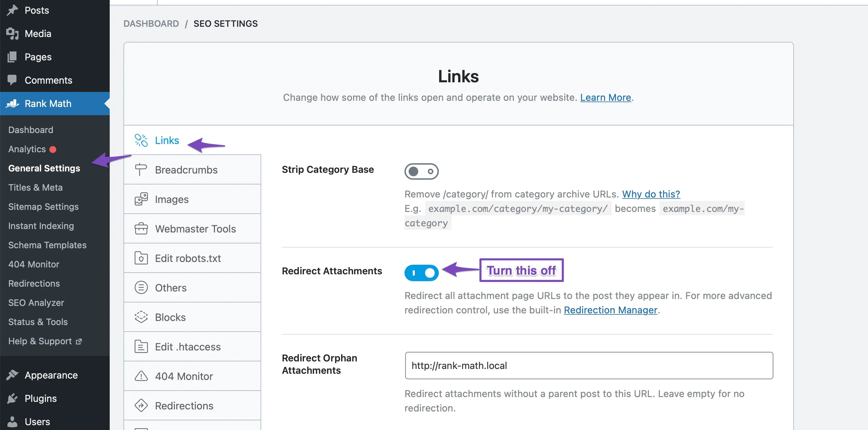Click the Analytics red notification dot
Screen dimensions: 868x430
click(x=53, y=150)
